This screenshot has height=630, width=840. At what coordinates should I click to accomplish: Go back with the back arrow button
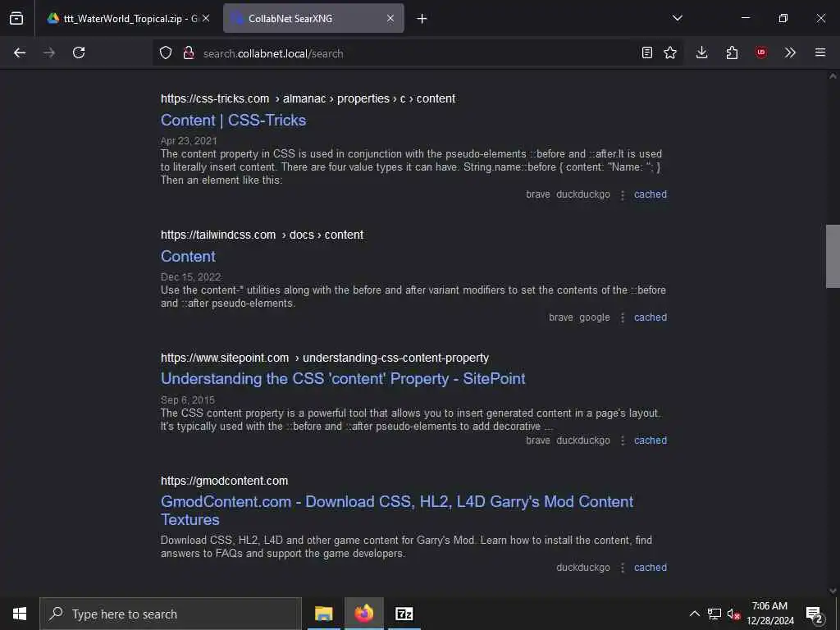20,52
